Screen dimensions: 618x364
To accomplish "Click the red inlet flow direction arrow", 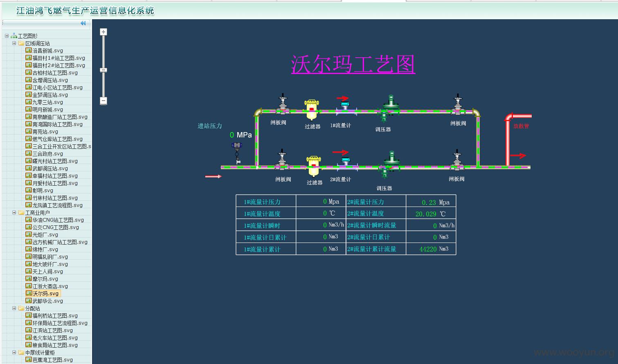I will (x=213, y=177).
